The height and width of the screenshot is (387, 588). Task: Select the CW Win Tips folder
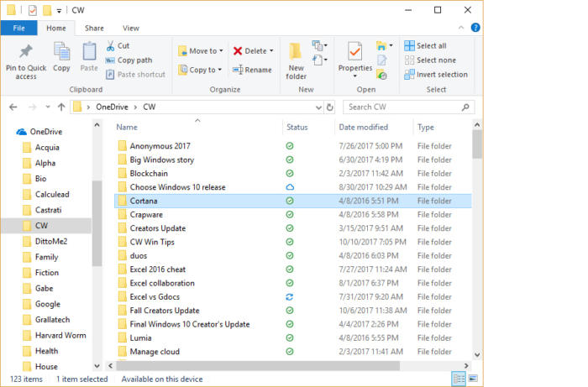point(152,242)
